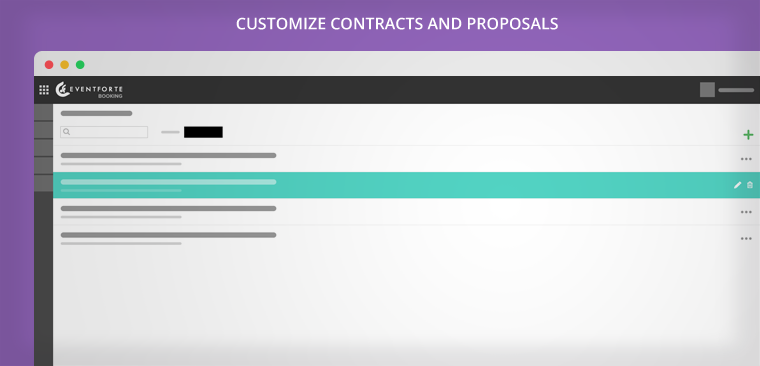Open three-dot menu of third list row
The width and height of the screenshot is (760, 366).
[746, 212]
